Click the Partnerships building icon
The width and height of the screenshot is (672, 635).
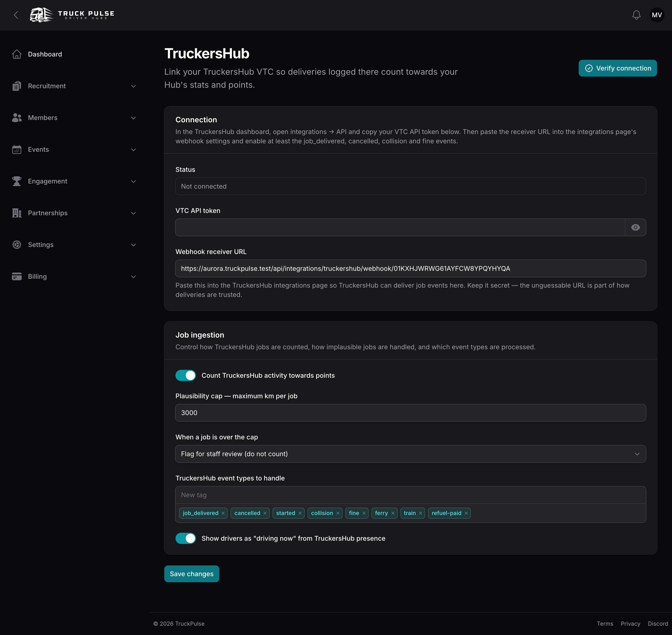point(17,213)
